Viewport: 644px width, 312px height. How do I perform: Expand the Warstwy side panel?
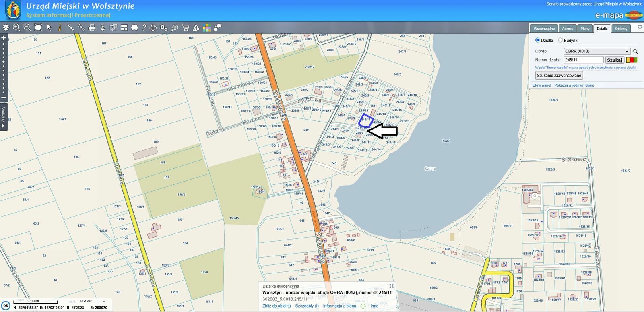[x=4, y=117]
